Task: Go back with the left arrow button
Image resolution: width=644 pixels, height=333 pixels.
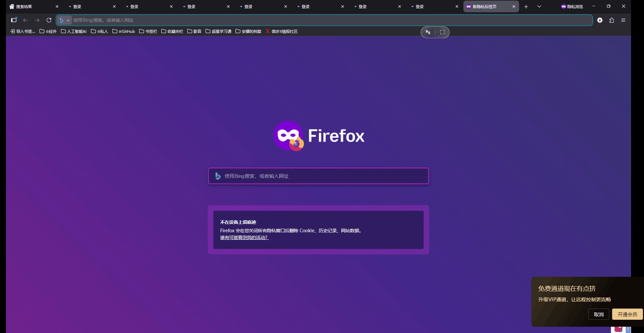Action: pos(25,20)
